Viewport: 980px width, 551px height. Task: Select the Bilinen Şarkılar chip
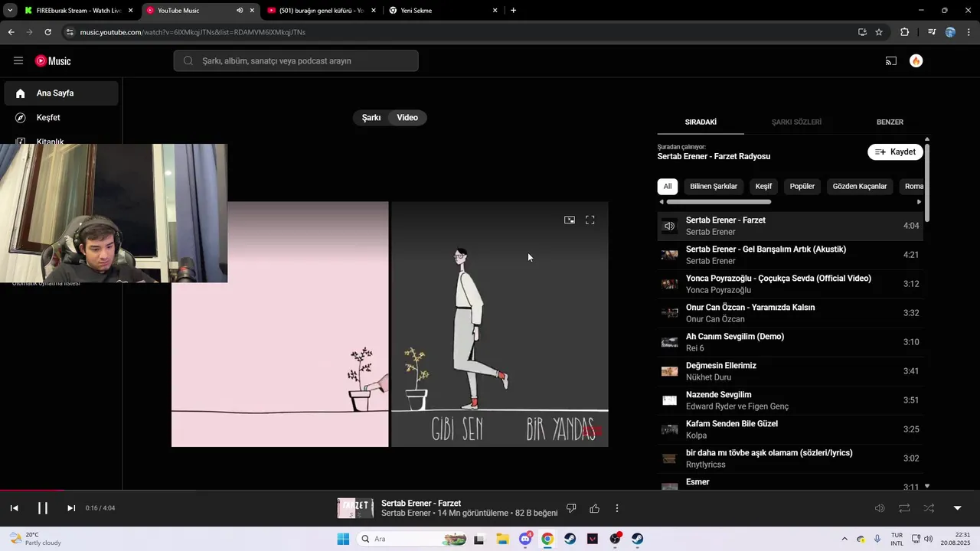pyautogui.click(x=714, y=186)
